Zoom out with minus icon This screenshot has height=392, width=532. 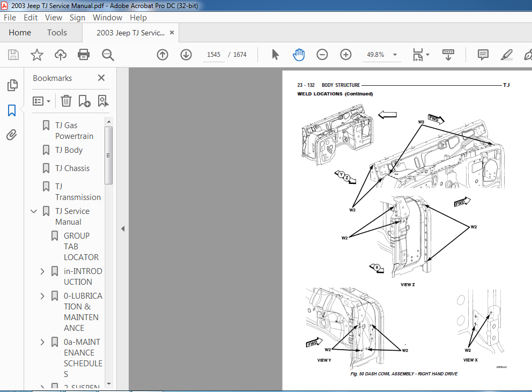pos(322,55)
